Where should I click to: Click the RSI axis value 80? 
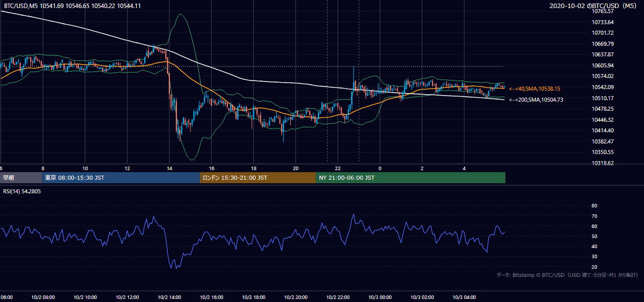pyautogui.click(x=594, y=206)
